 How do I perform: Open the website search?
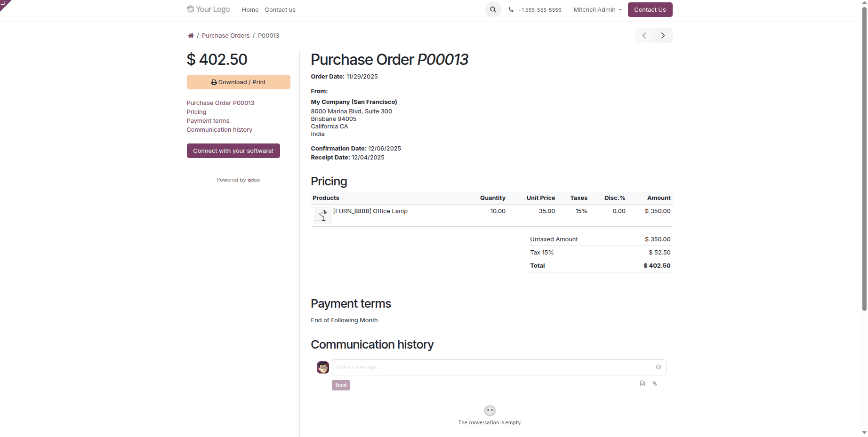[x=493, y=9]
